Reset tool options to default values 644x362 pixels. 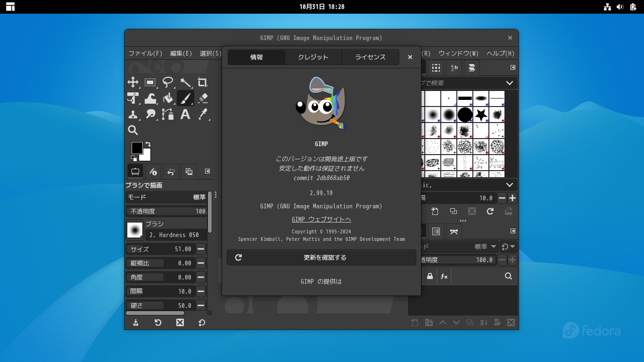pyautogui.click(x=202, y=322)
